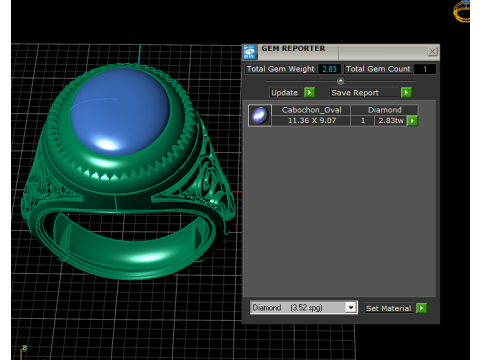Click the Cabochon_Oval cell

pyautogui.click(x=311, y=110)
